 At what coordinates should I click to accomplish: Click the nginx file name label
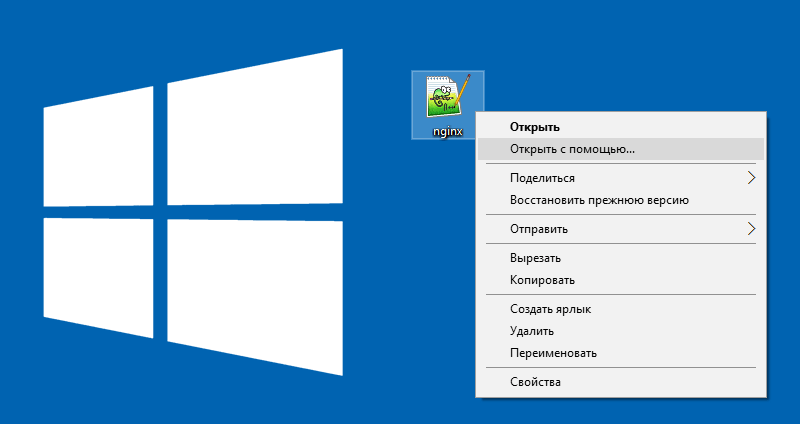click(448, 131)
